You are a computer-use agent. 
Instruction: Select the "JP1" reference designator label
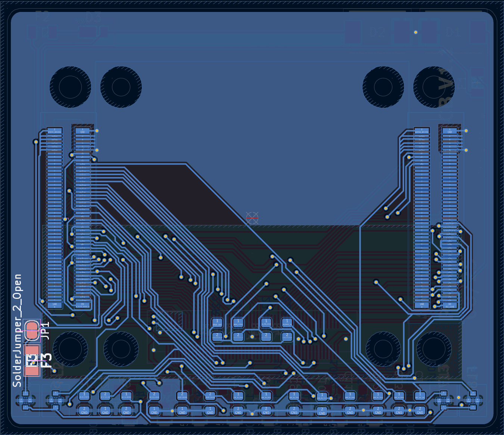pos(45,331)
